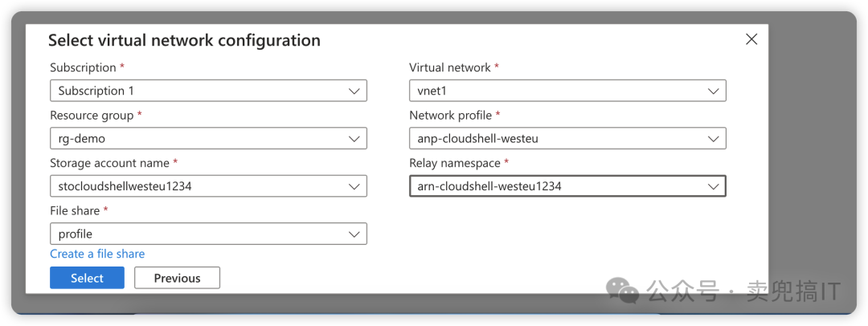Close the virtual network configuration dialog

tap(751, 39)
